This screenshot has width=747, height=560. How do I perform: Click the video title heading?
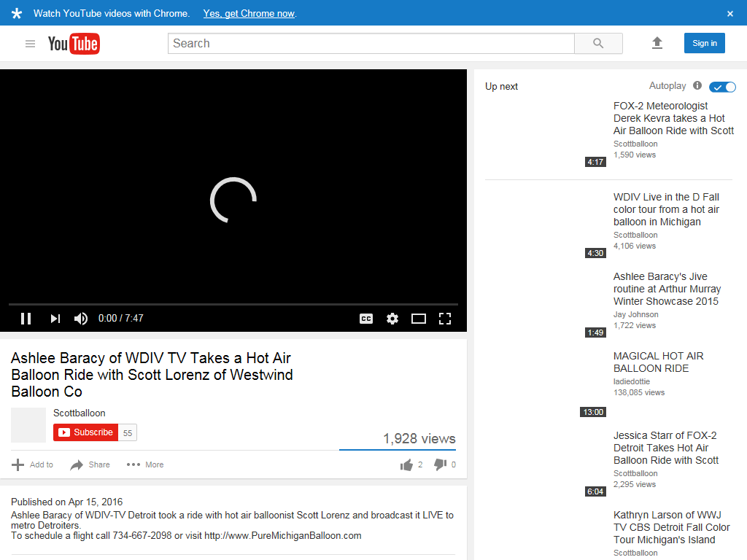(152, 375)
